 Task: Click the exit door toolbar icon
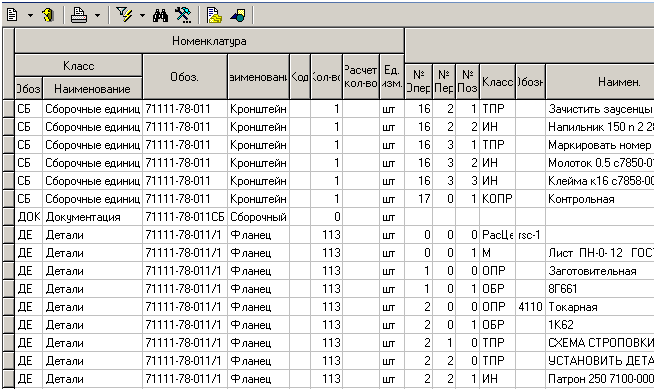(48, 15)
